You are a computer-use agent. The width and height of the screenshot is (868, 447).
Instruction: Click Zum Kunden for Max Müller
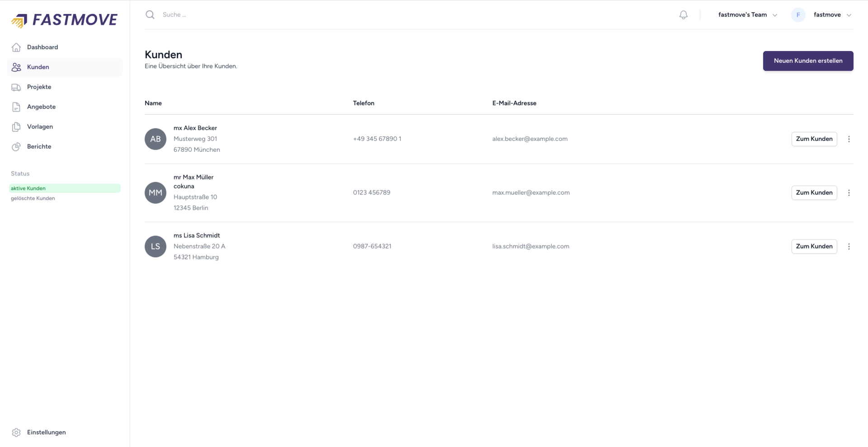click(x=814, y=193)
